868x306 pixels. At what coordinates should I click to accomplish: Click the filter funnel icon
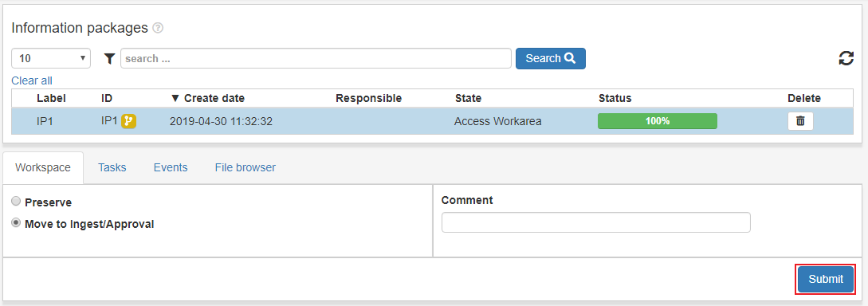110,58
